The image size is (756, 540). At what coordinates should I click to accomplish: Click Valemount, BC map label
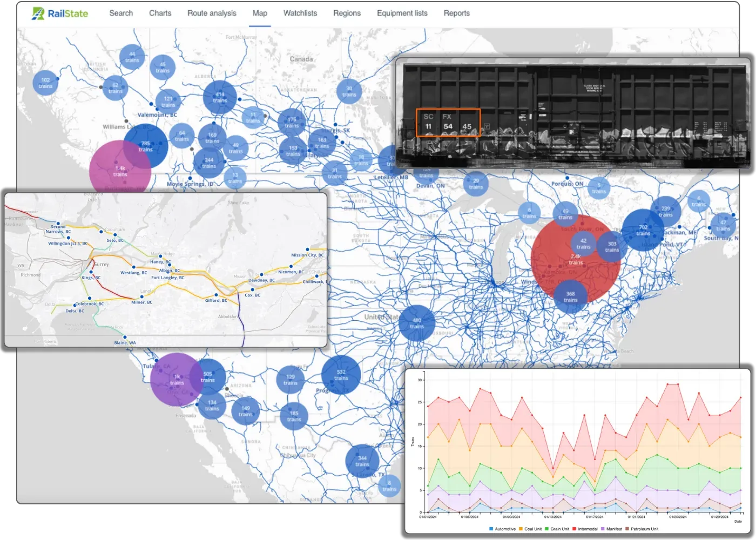157,115
